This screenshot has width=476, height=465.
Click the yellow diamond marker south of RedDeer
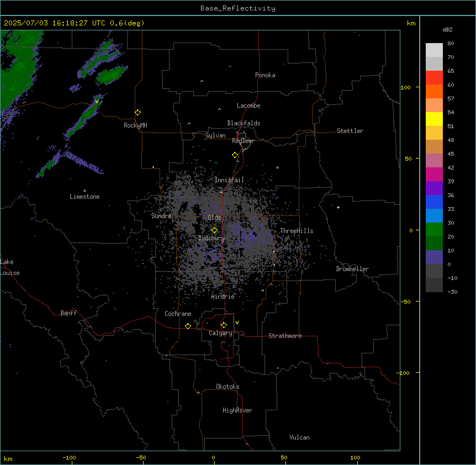tap(235, 155)
